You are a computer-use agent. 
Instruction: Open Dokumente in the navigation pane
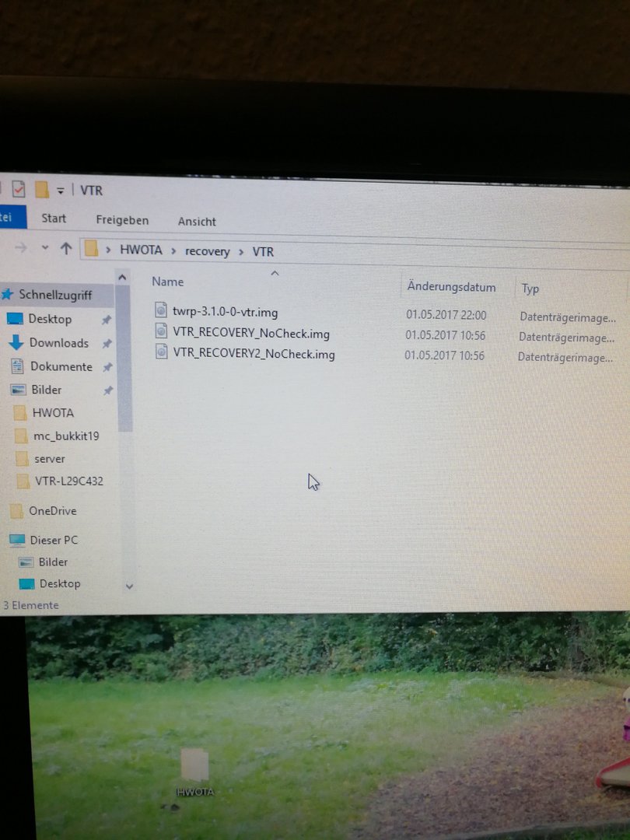61,366
